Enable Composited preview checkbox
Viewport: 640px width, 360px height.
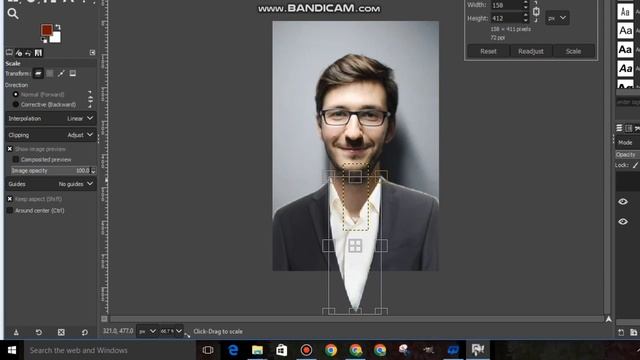16,160
